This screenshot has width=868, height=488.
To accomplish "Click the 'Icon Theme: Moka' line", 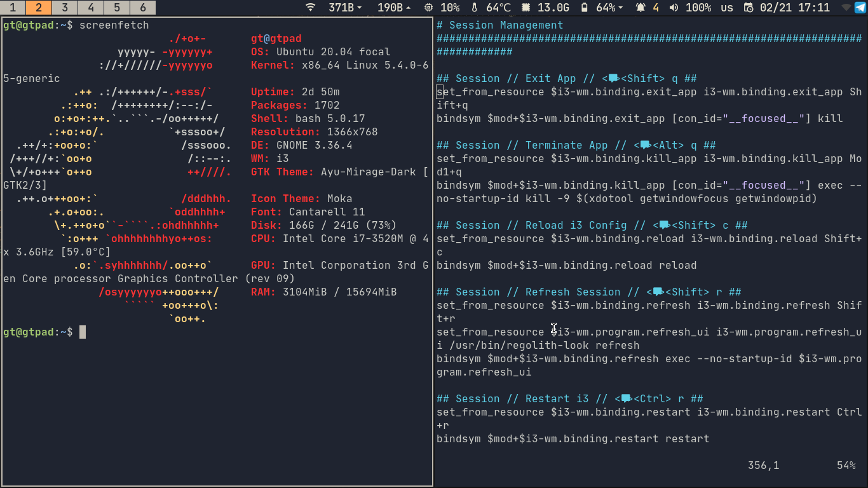I will [302, 199].
